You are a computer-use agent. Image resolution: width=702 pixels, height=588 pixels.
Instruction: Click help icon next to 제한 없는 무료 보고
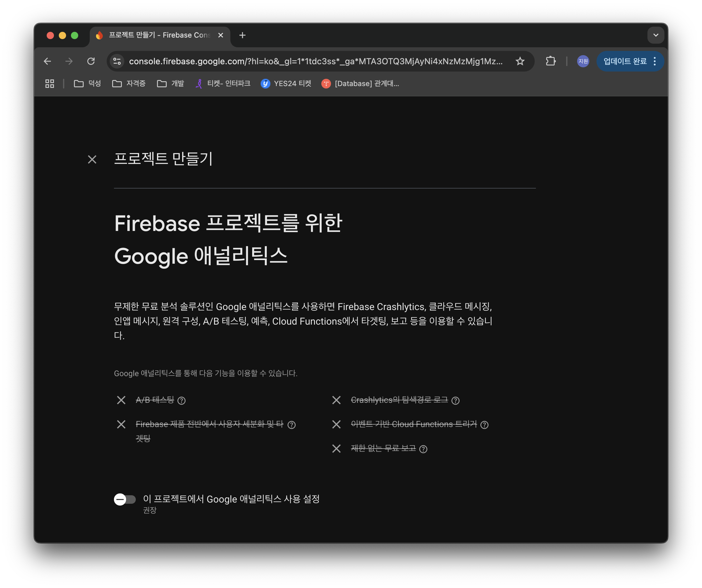tap(423, 449)
